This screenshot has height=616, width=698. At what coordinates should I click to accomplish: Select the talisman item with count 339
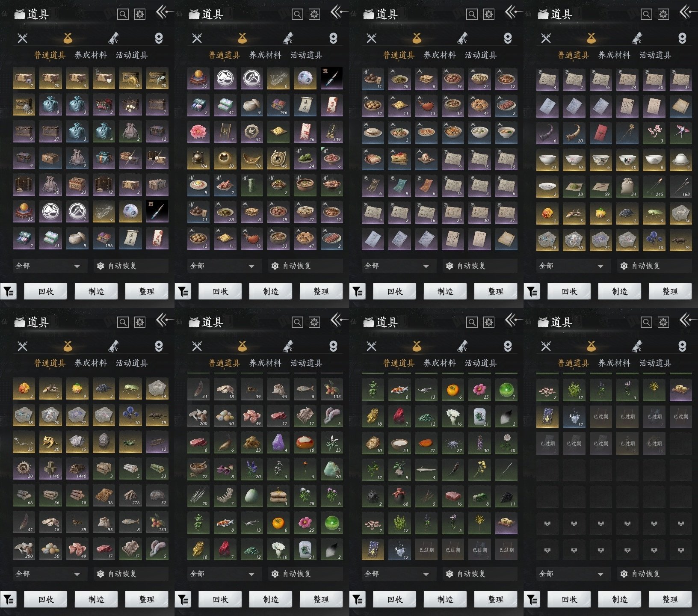point(331,132)
